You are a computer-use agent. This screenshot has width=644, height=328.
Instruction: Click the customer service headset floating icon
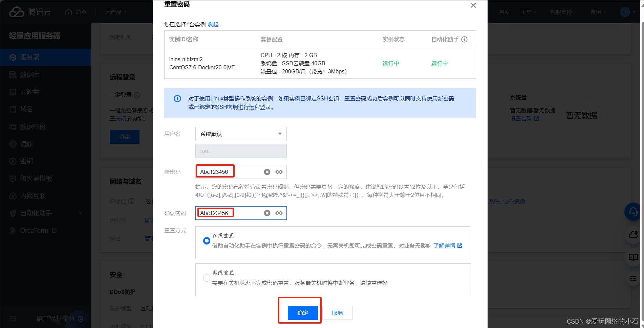633,212
